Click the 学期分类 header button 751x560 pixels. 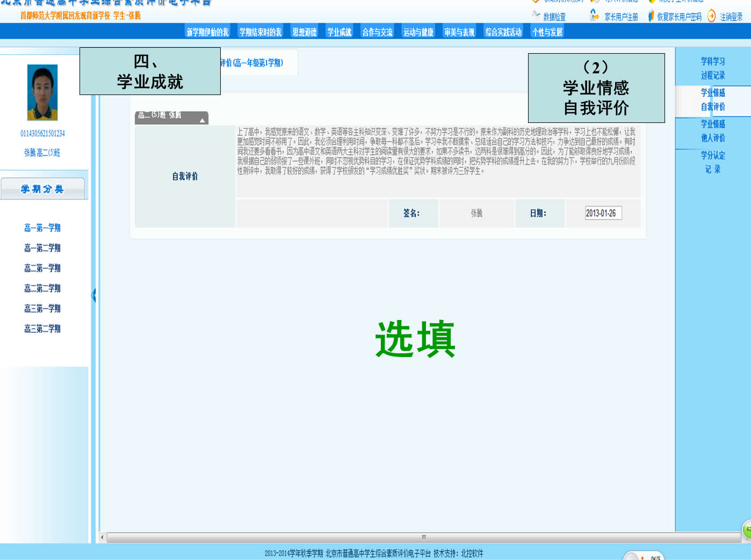point(42,189)
